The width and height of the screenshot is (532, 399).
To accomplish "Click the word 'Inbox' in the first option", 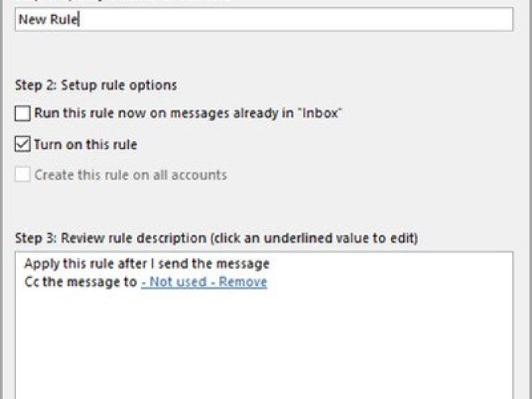I will (x=321, y=113).
